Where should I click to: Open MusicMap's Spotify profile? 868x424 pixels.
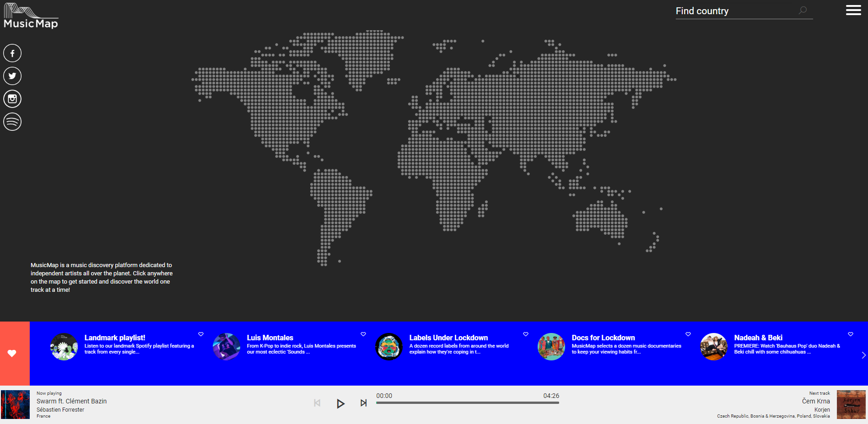coord(12,122)
